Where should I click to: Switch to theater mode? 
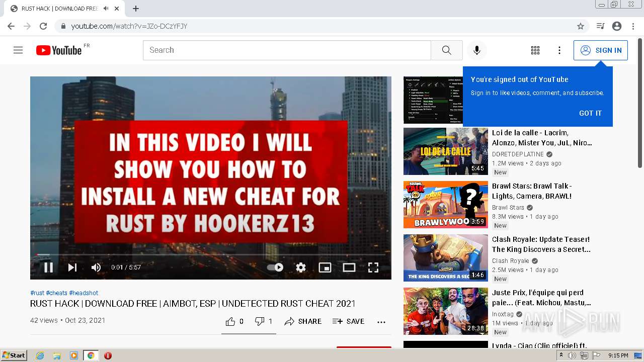pos(349,267)
